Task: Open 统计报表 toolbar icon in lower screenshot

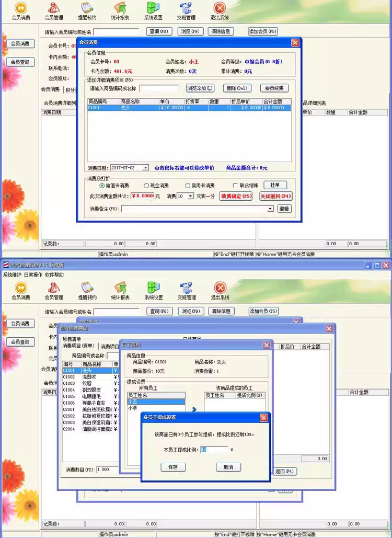Action: click(x=120, y=291)
